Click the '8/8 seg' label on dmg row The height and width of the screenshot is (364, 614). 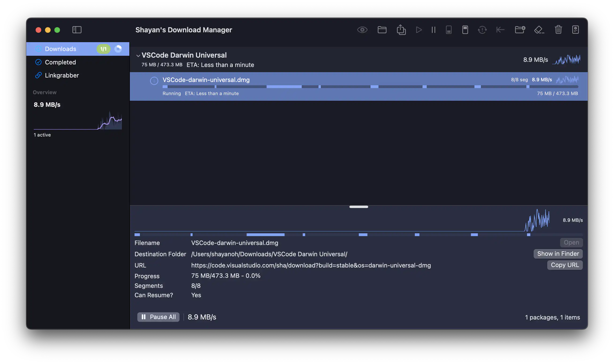coord(519,80)
